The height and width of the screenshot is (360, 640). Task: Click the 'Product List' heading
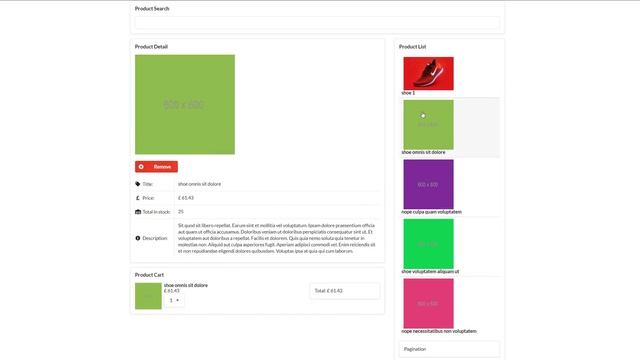(412, 47)
